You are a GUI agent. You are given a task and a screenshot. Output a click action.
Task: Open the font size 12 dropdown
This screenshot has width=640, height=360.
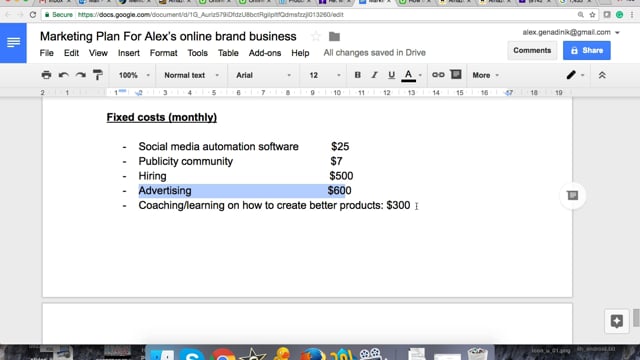pos(324,75)
